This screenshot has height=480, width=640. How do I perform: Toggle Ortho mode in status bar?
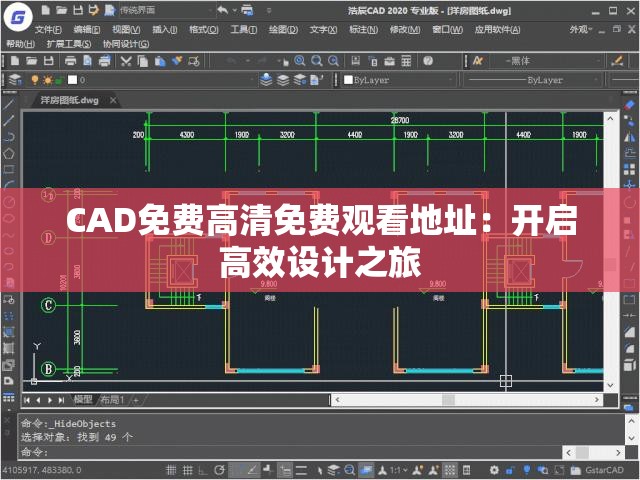click(203, 470)
